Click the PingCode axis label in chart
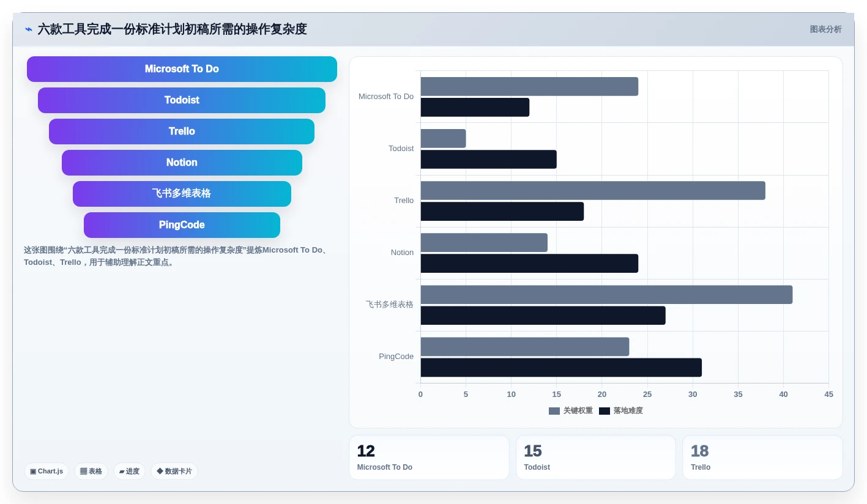 396,357
